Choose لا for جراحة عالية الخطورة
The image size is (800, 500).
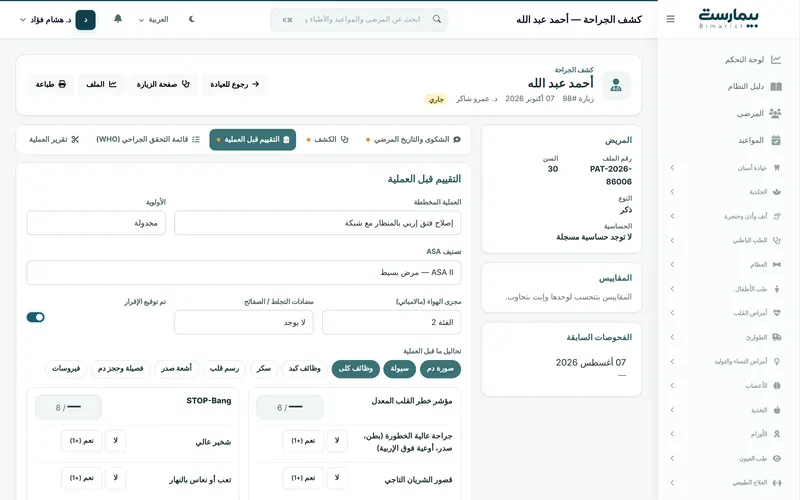tap(337, 441)
